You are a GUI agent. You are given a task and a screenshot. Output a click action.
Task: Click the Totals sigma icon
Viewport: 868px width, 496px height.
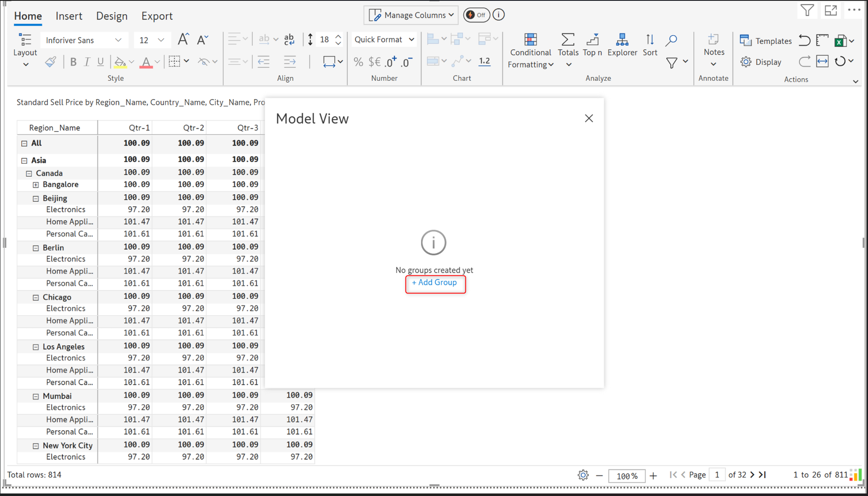(x=568, y=40)
